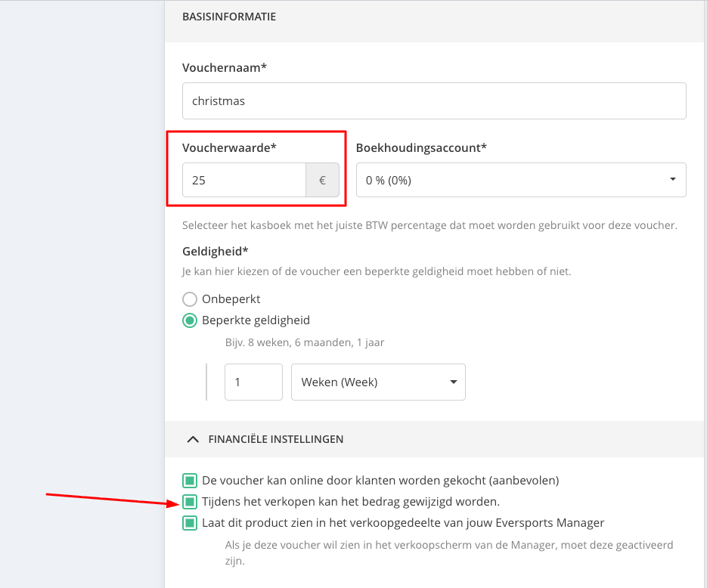This screenshot has height=588, width=707.
Task: Select the Beperkte geldigheid radio button
Action: point(190,320)
